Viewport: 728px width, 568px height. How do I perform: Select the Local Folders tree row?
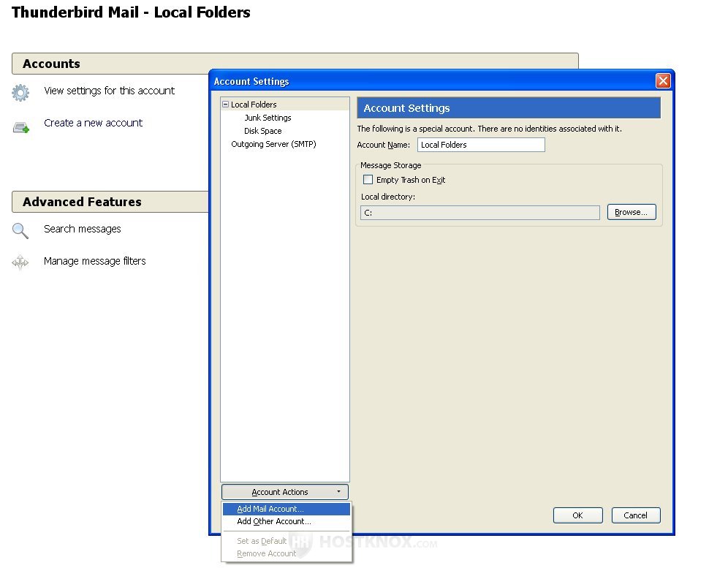pos(285,105)
